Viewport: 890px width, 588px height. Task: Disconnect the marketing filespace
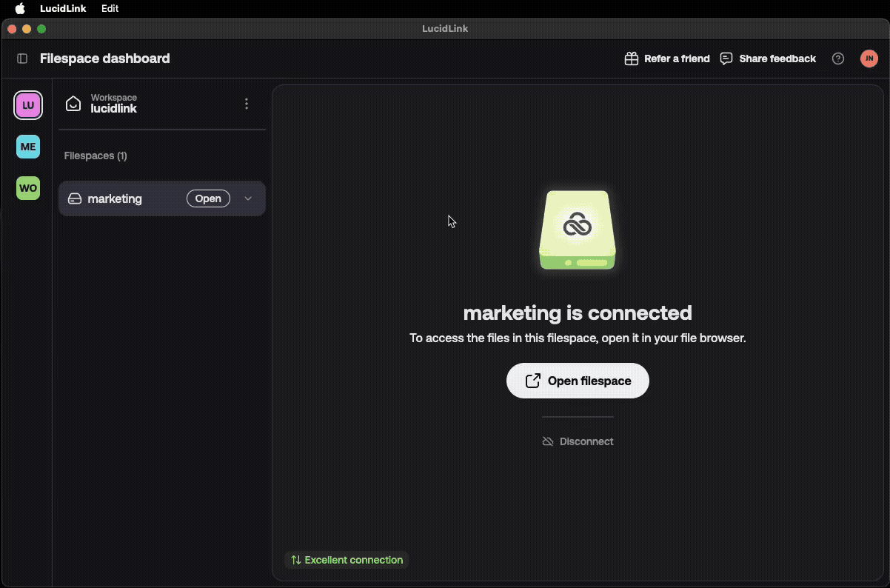tap(578, 441)
